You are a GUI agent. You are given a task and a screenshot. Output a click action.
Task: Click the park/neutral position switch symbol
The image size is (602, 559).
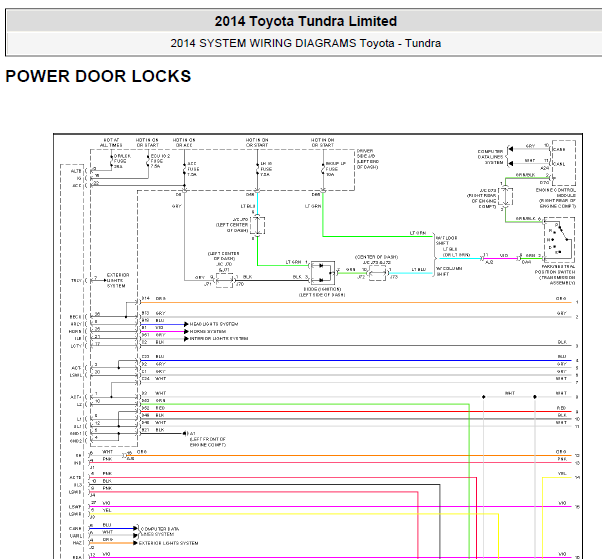(x=559, y=240)
